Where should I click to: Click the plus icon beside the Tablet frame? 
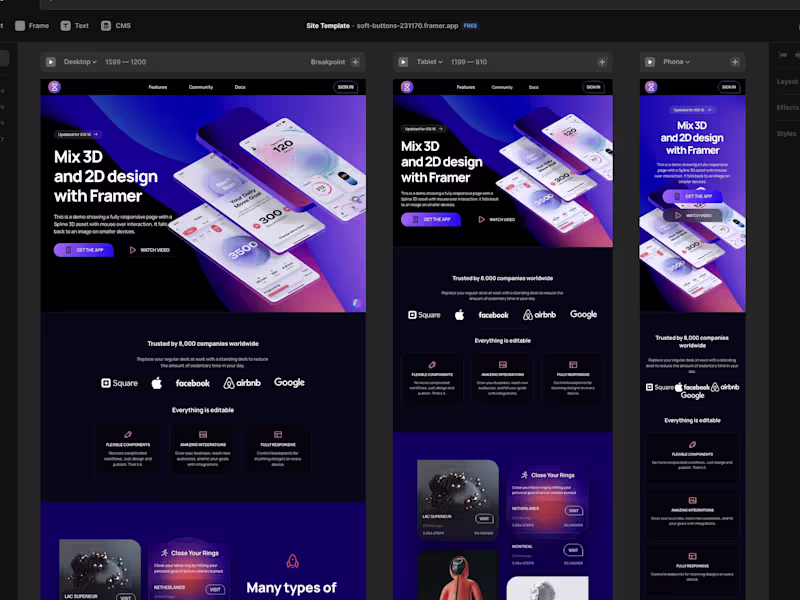[x=601, y=61]
